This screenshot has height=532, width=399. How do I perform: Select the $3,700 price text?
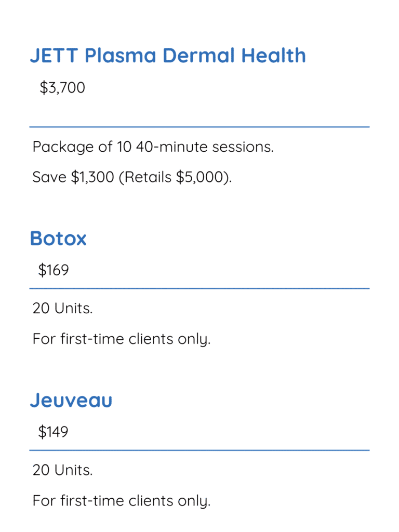tap(62, 87)
